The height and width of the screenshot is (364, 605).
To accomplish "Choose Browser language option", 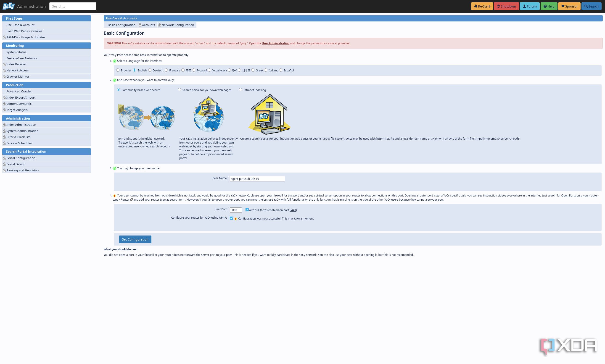I will [x=118, y=70].
